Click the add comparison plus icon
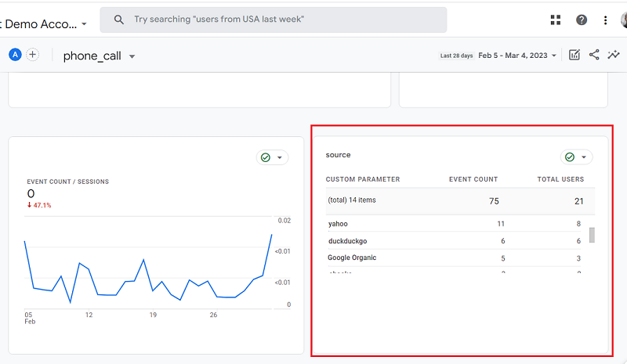 pos(33,55)
